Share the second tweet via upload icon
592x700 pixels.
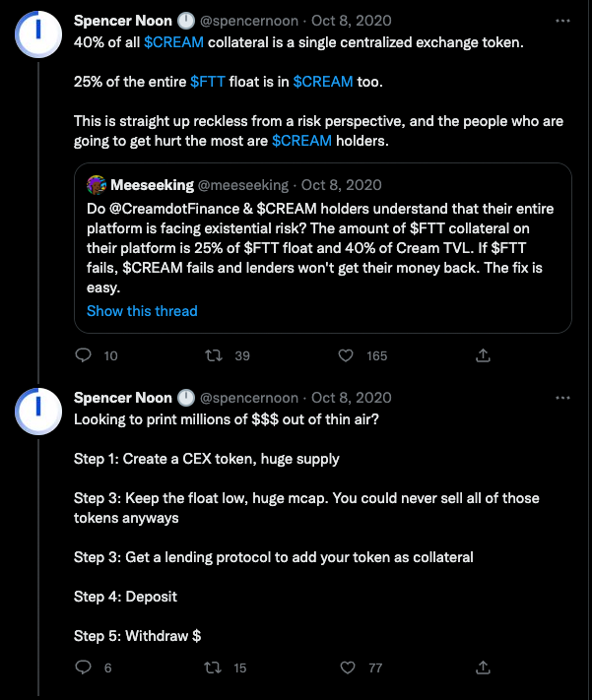point(483,668)
